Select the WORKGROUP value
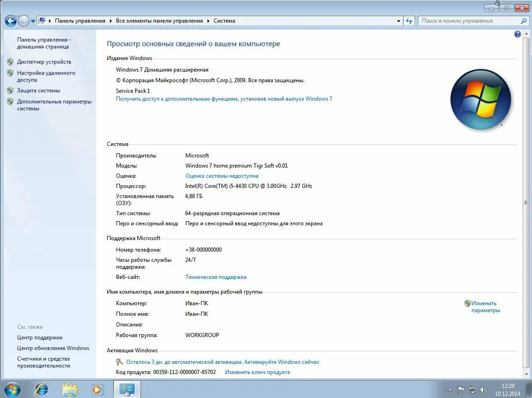The image size is (532, 398). pyautogui.click(x=202, y=335)
